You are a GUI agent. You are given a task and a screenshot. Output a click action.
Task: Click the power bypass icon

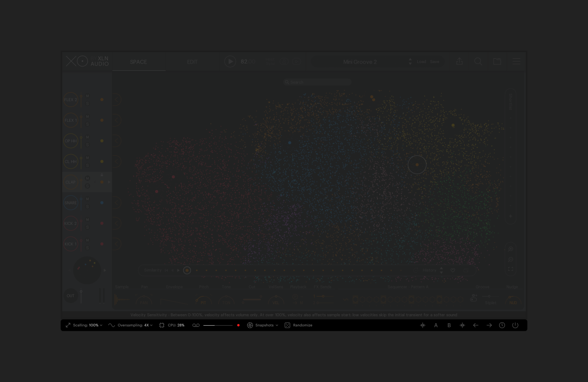(515, 325)
